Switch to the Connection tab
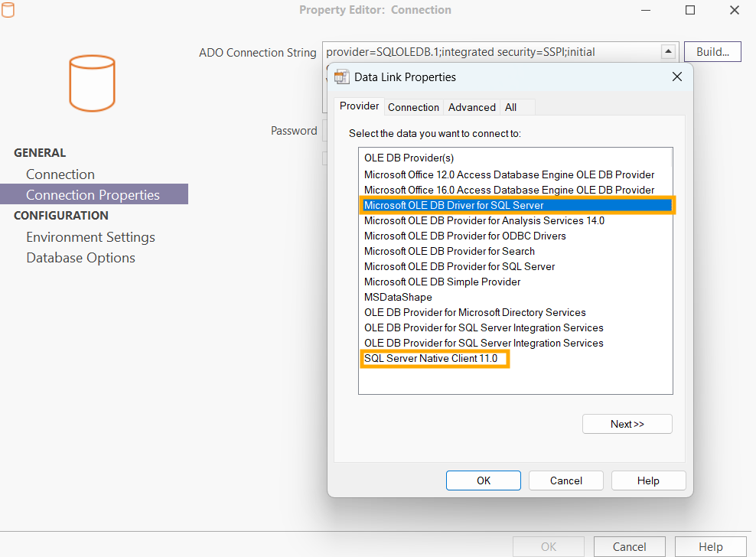This screenshot has height=557, width=756. click(x=413, y=107)
